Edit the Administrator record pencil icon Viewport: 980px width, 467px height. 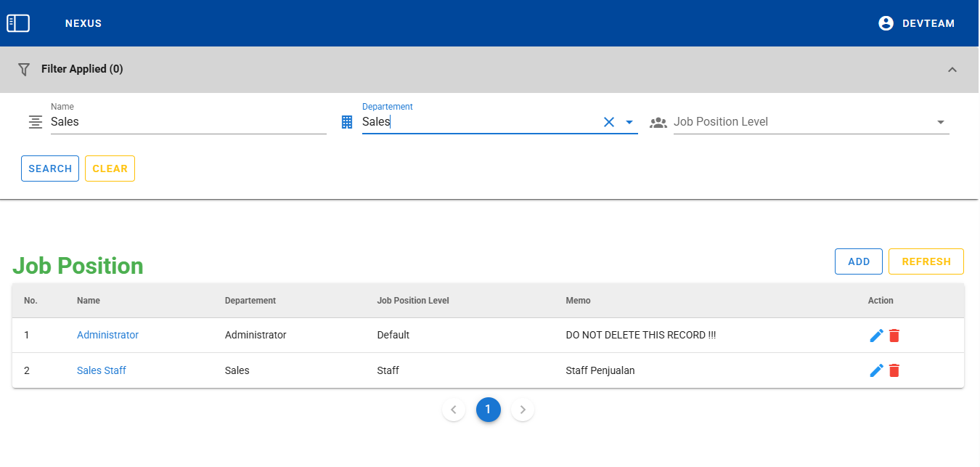pos(876,336)
